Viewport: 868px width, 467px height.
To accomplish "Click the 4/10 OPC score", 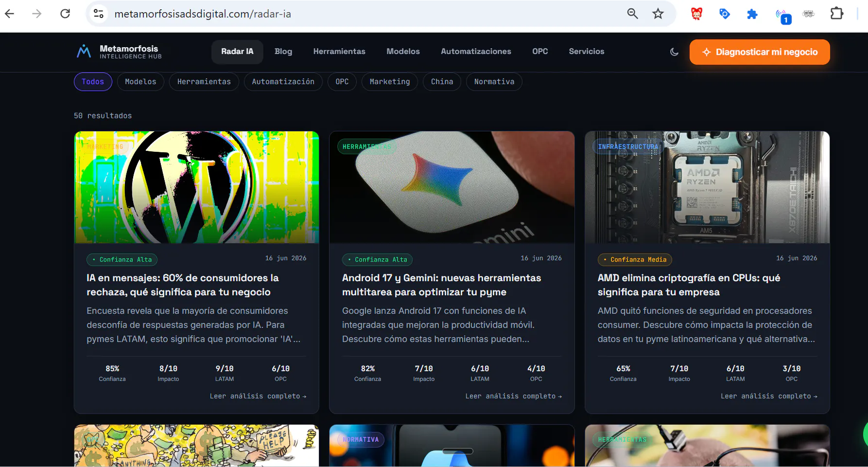I will 536,373.
